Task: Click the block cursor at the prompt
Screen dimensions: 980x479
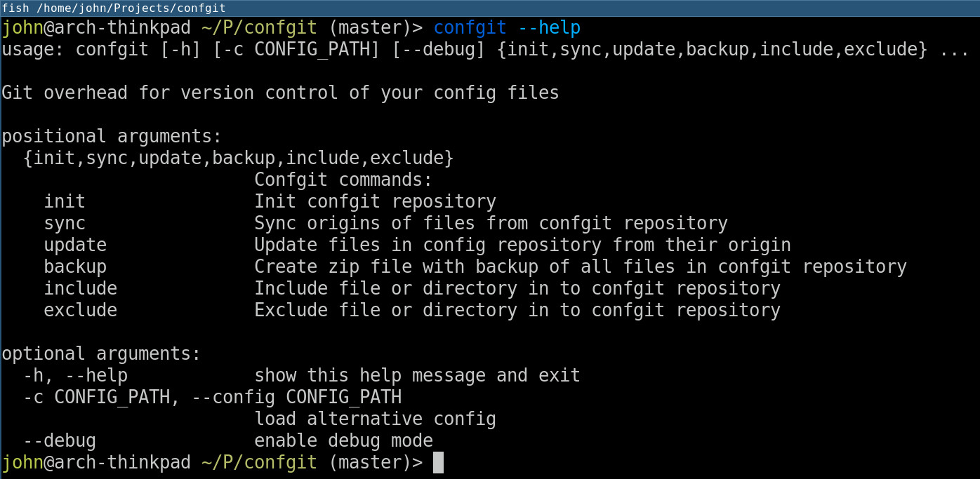Action: [438, 463]
